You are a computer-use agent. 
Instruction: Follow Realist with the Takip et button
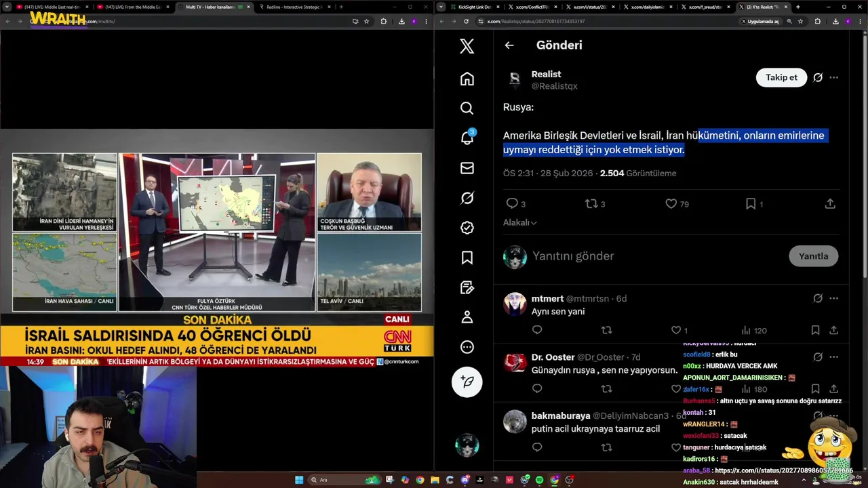[781, 77]
